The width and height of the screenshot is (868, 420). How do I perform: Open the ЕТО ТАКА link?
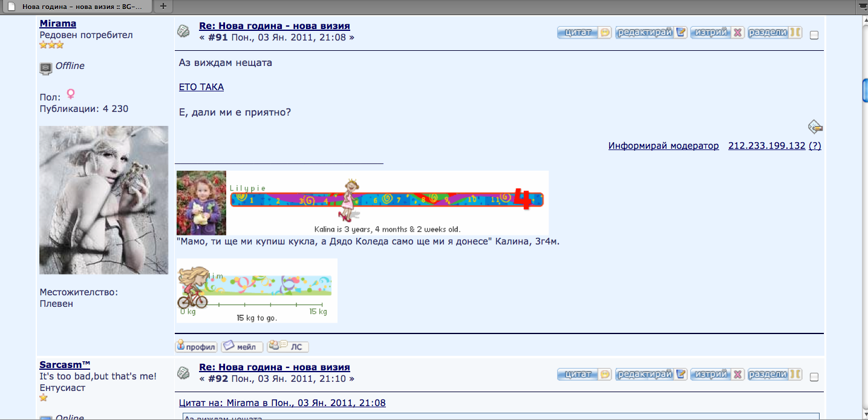(x=201, y=87)
